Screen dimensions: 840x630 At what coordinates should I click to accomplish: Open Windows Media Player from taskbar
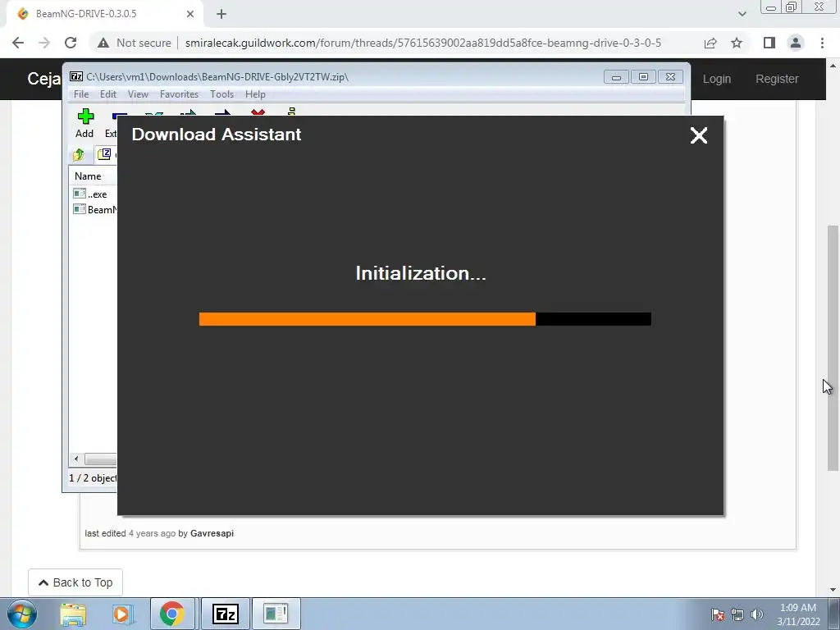click(123, 614)
